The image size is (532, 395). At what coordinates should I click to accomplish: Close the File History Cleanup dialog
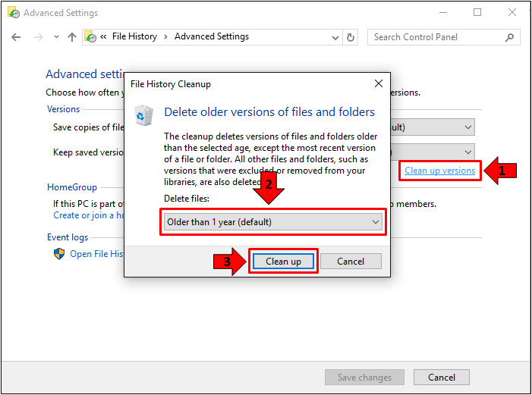[378, 83]
